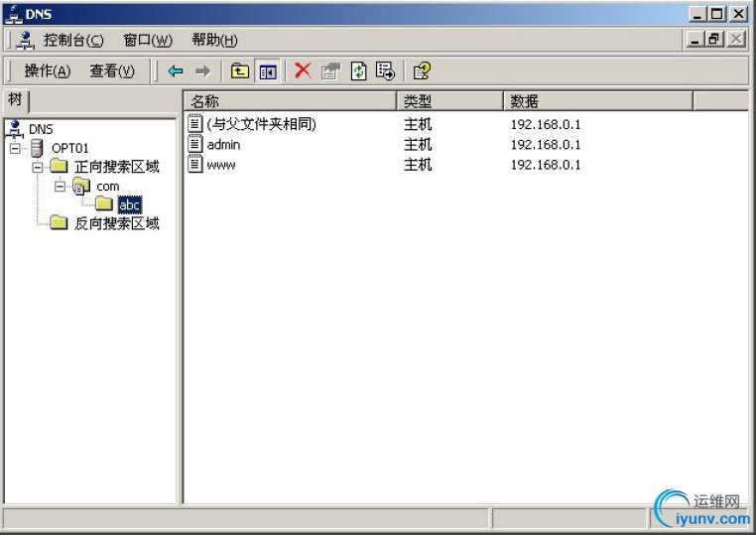Select the abc tree item

coord(130,204)
